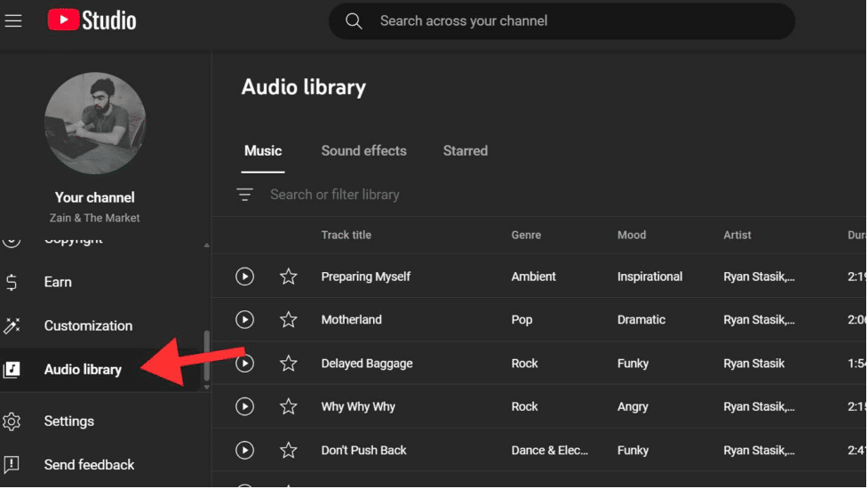The height and width of the screenshot is (489, 868).
Task: Click the sidebar scrollbar thumb
Action: (206, 356)
